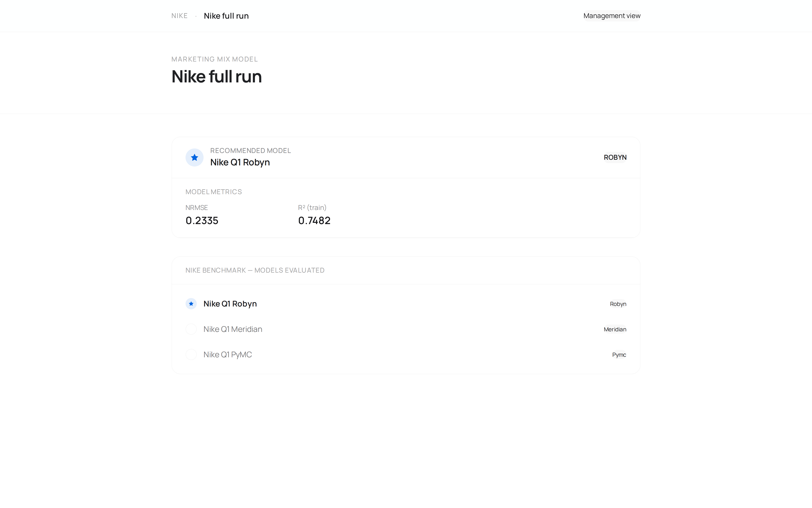Screen dimensions: 812x508
Task: Click the NRMSE metric label
Action: [197, 208]
